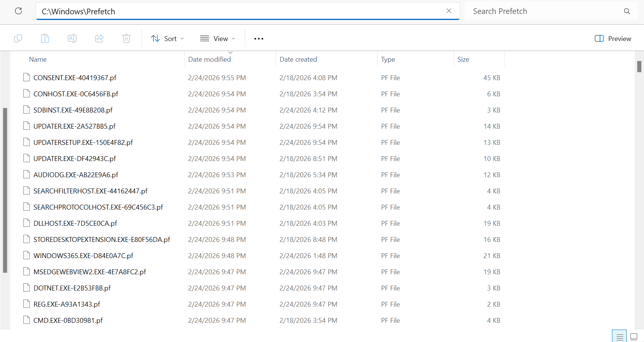Click file name DOTNET.EXE-E2B53FBB.pf
The image size is (644, 342).
coord(72,288)
